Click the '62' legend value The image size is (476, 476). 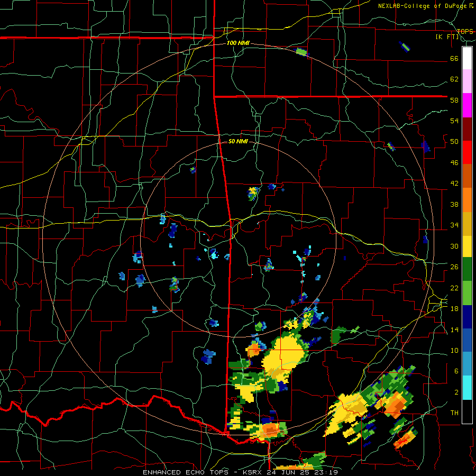pyautogui.click(x=454, y=79)
